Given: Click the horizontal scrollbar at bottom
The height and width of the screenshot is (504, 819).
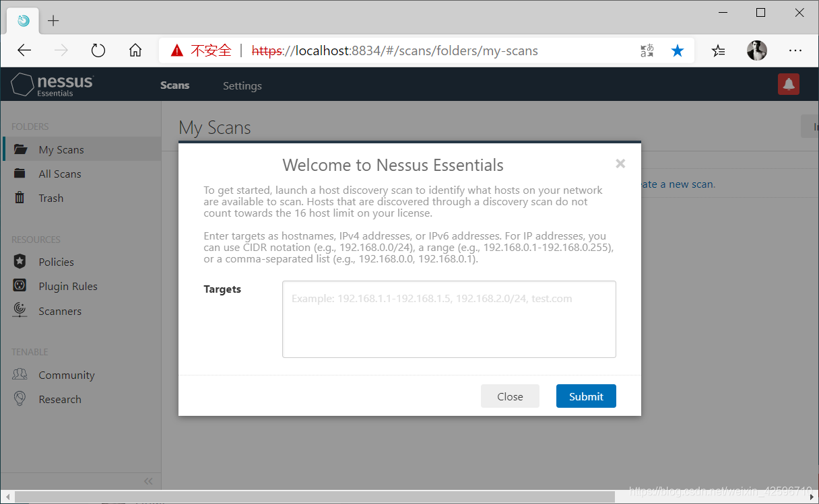Looking at the screenshot, I should [315, 497].
